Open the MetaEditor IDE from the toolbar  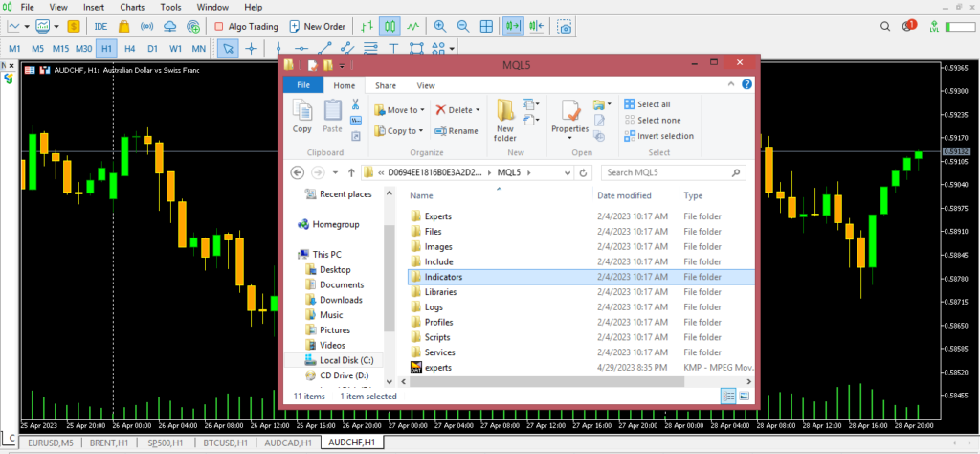[100, 26]
